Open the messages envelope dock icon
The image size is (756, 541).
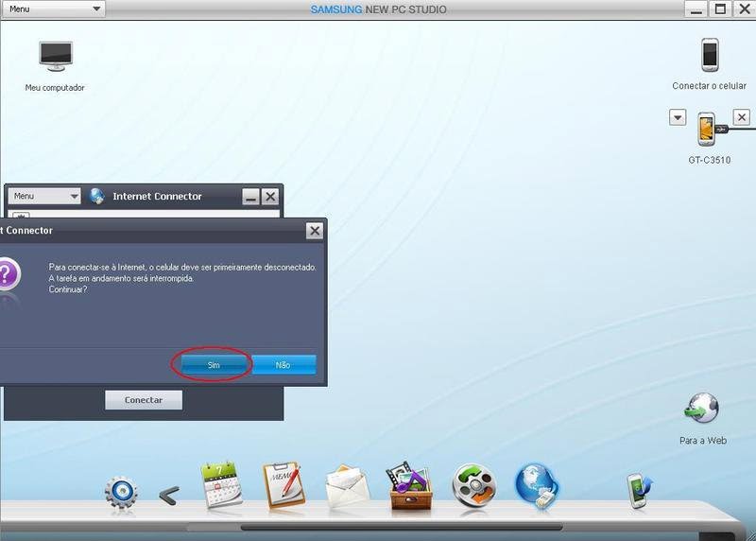(x=347, y=486)
